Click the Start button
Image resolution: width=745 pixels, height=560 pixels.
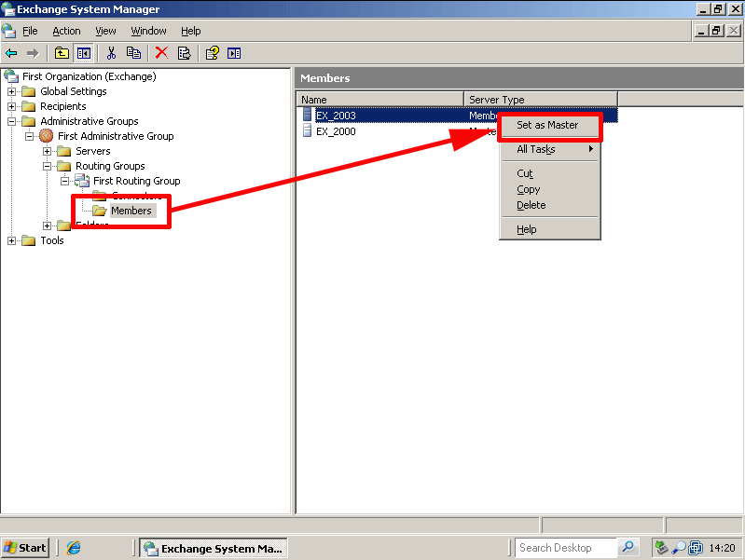point(25,548)
